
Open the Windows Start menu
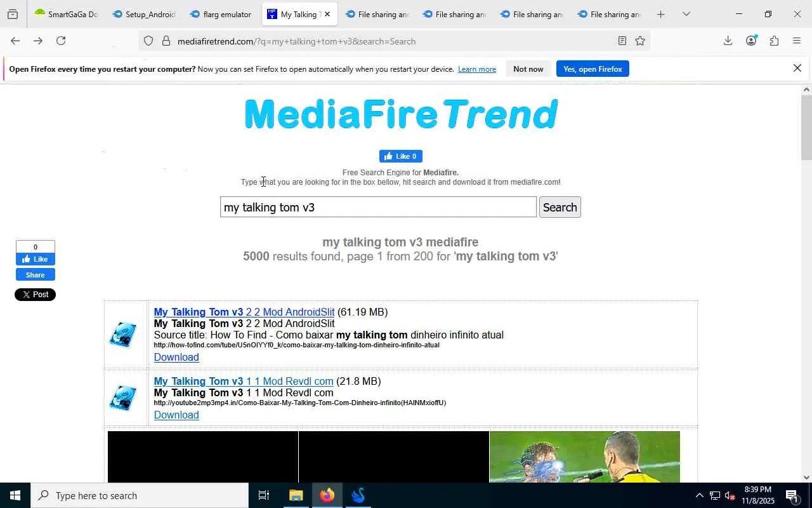pos(15,495)
